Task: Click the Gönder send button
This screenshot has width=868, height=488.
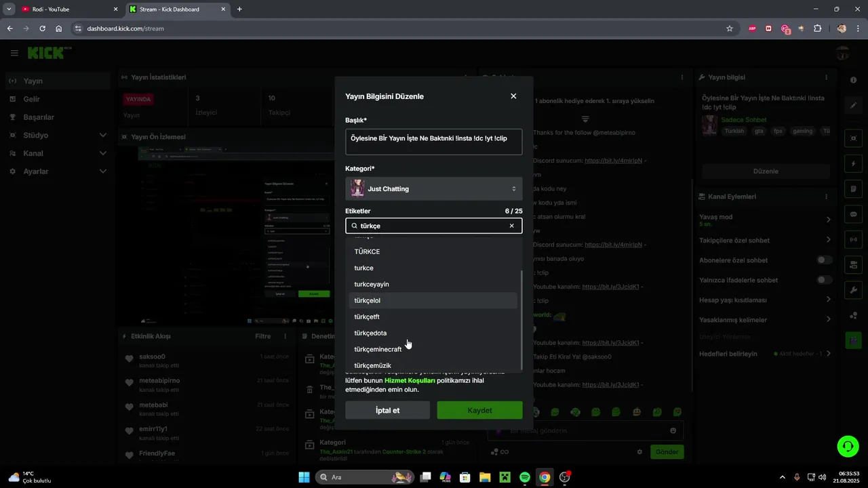Action: [667, 451]
